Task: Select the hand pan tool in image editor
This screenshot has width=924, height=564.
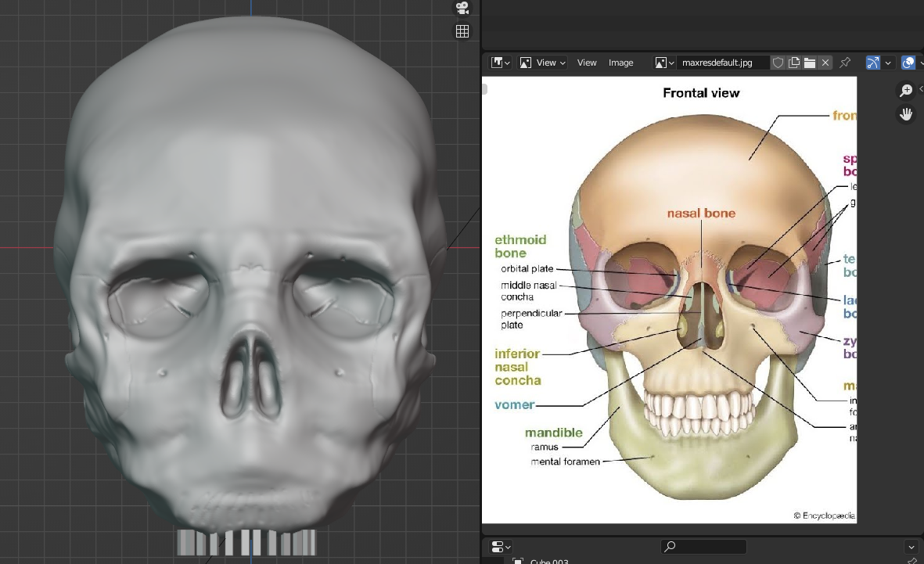Action: (x=906, y=114)
